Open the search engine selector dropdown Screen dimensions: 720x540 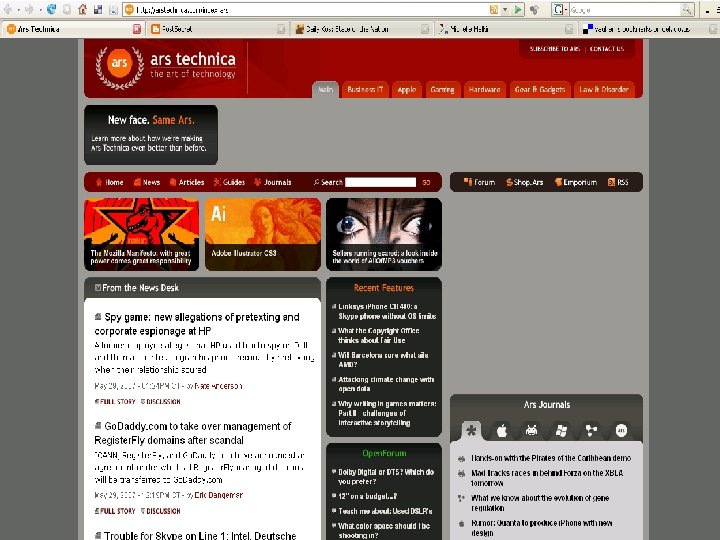coord(560,10)
